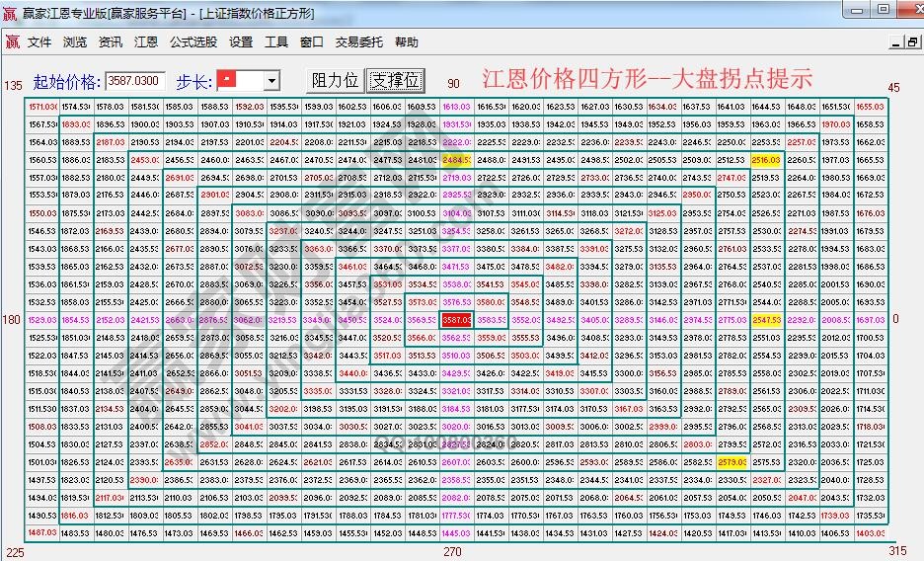Select the yellow cell 2516.03
The height and width of the screenshot is (561, 924).
pos(766,159)
